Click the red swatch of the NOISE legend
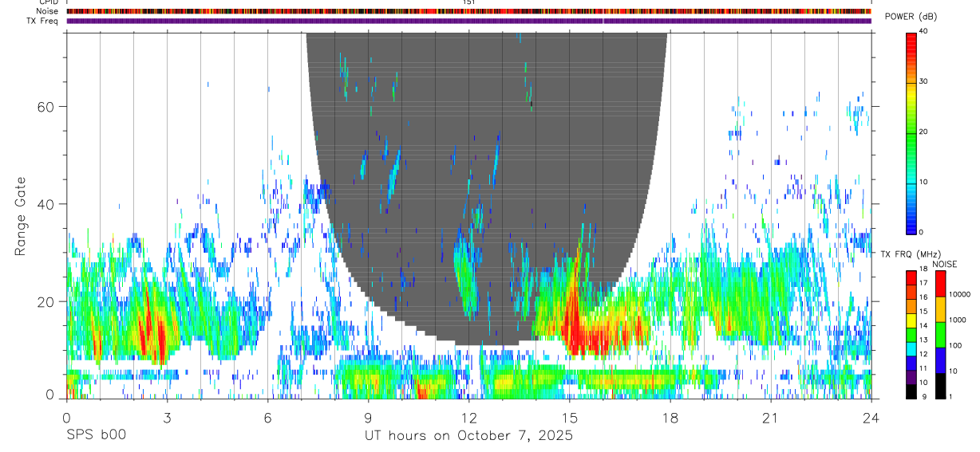Image resolution: width=980 pixels, height=452 pixels. (939, 283)
